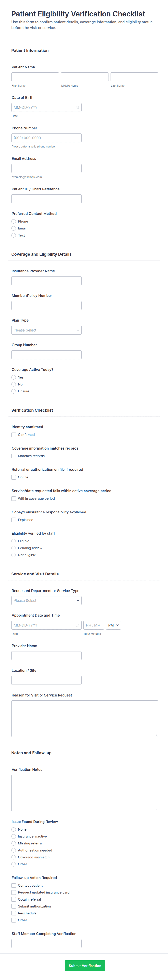
Task: Check the Identity Confirmed checkbox
Action: point(14,435)
